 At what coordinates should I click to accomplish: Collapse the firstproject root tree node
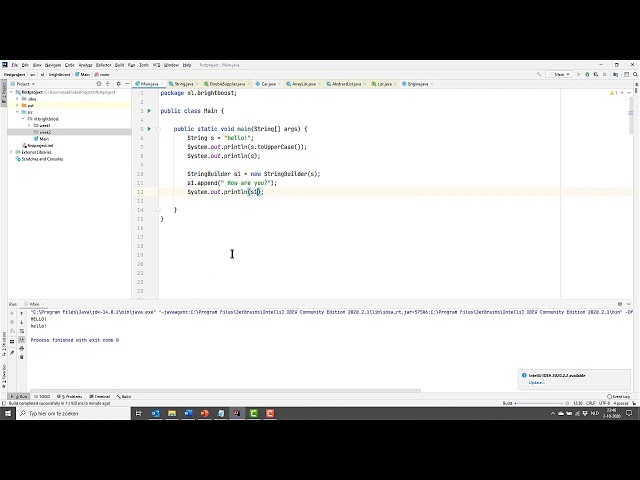coord(11,92)
